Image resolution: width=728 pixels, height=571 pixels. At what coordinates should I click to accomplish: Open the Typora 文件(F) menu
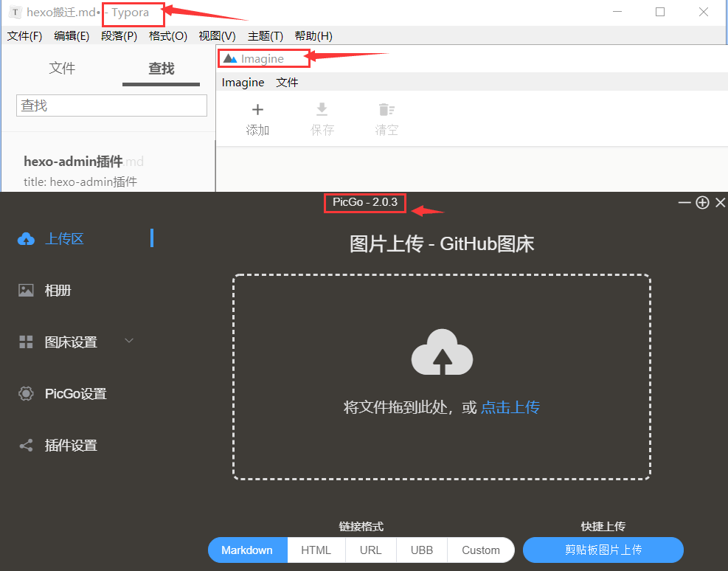coord(24,36)
